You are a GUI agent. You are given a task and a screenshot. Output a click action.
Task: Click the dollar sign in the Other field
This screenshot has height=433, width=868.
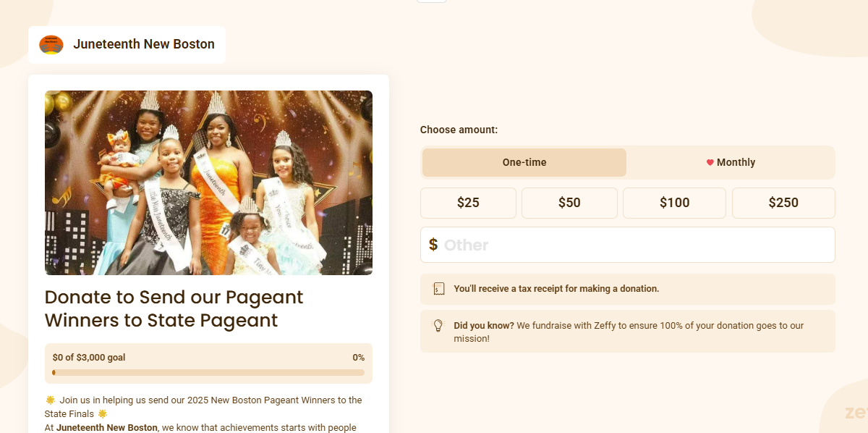point(433,245)
